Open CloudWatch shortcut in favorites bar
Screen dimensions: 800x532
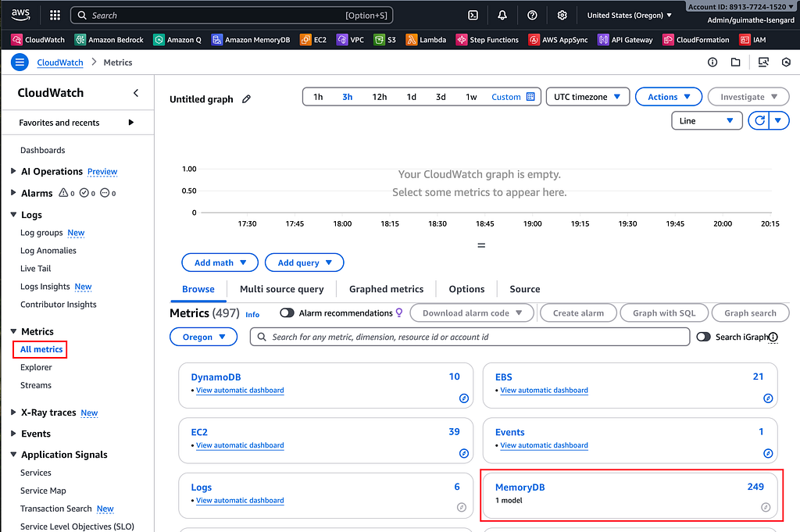38,39
